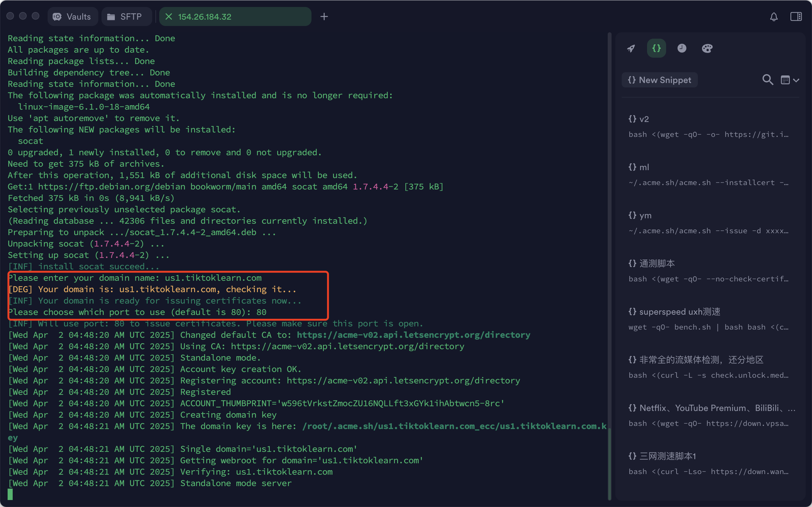
Task: Select the 三网测速脚本1 snippet
Action: click(x=708, y=464)
